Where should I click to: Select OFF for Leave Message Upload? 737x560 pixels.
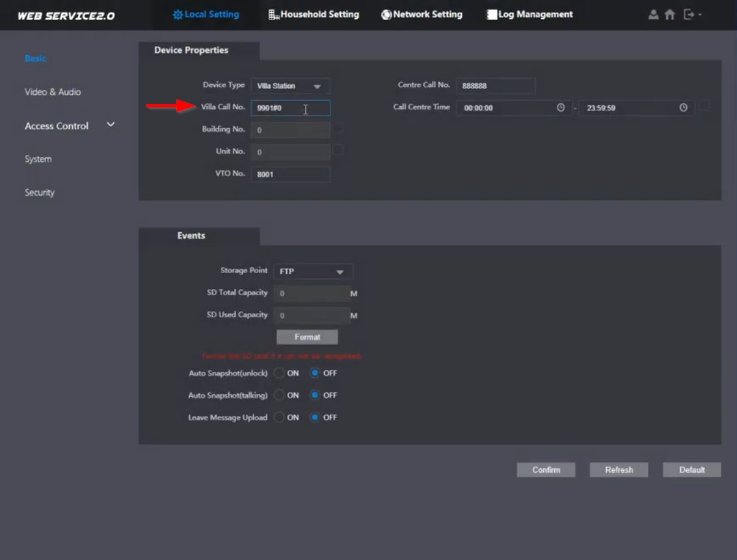coord(315,418)
